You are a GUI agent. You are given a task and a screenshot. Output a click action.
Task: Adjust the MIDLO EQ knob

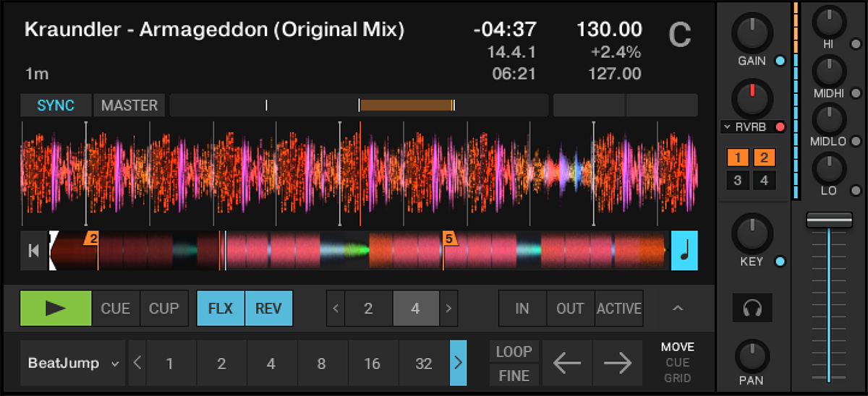(x=828, y=119)
